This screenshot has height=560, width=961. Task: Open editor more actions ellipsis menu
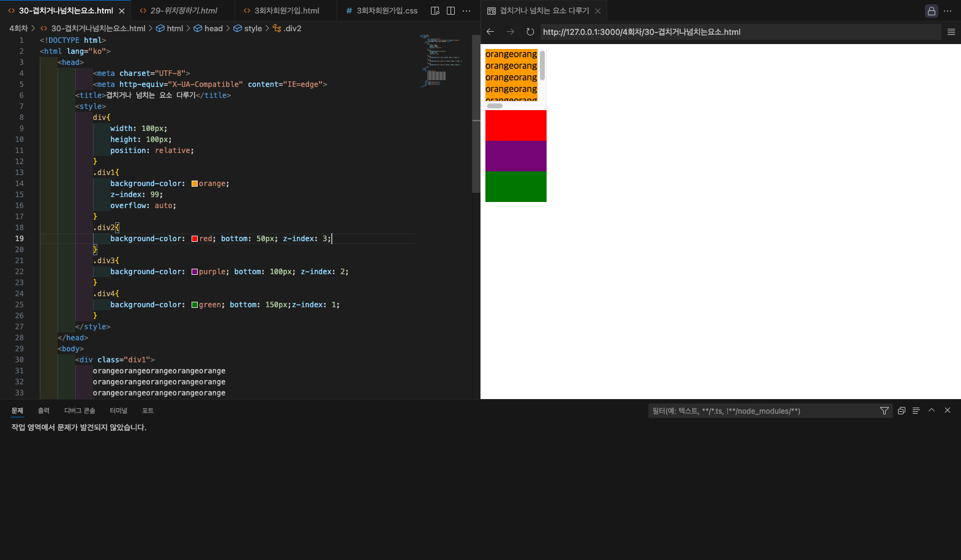point(466,10)
